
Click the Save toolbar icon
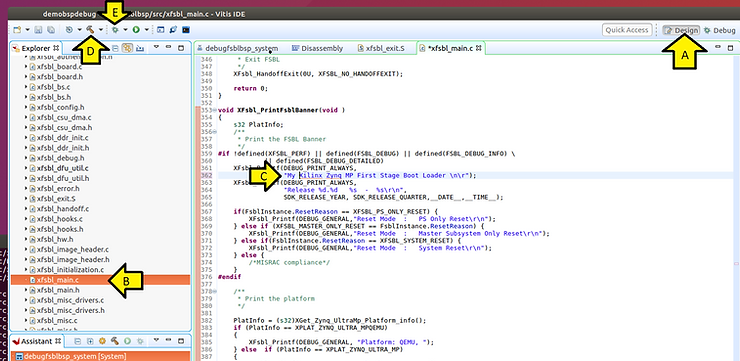38,30
